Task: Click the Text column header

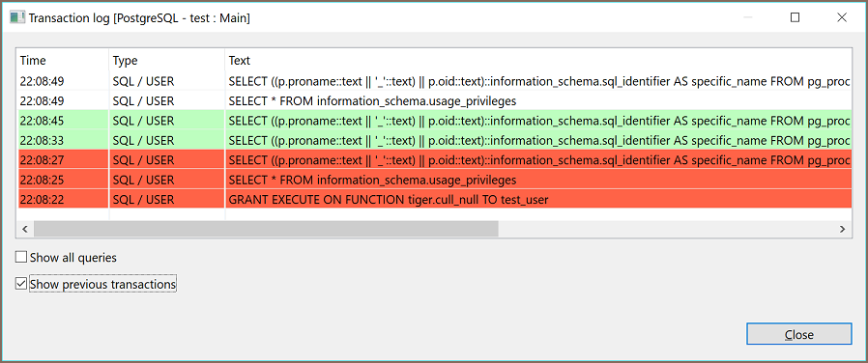Action: pyautogui.click(x=538, y=60)
